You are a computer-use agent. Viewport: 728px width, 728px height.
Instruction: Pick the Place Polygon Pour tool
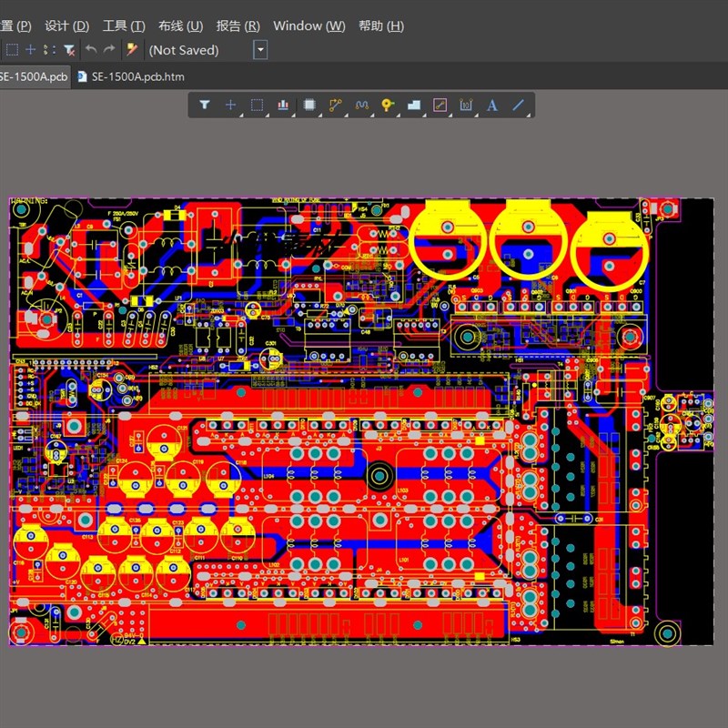click(x=414, y=105)
